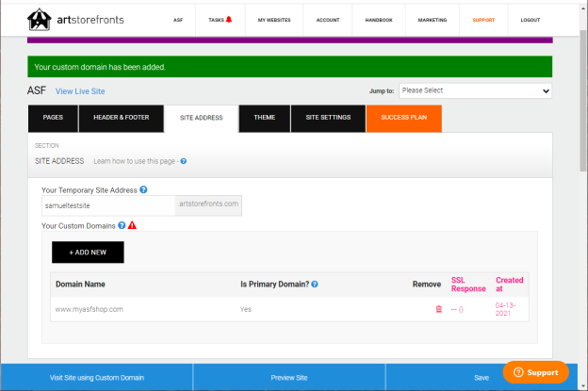588x391 pixels.
Task: Click Visit Site using Custom Domain
Action: (x=97, y=377)
